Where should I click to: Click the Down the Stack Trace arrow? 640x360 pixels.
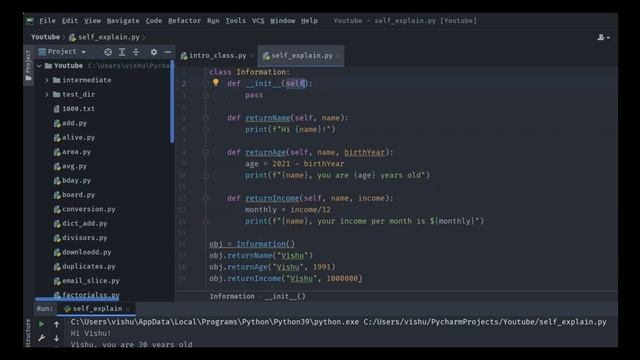tap(56, 338)
